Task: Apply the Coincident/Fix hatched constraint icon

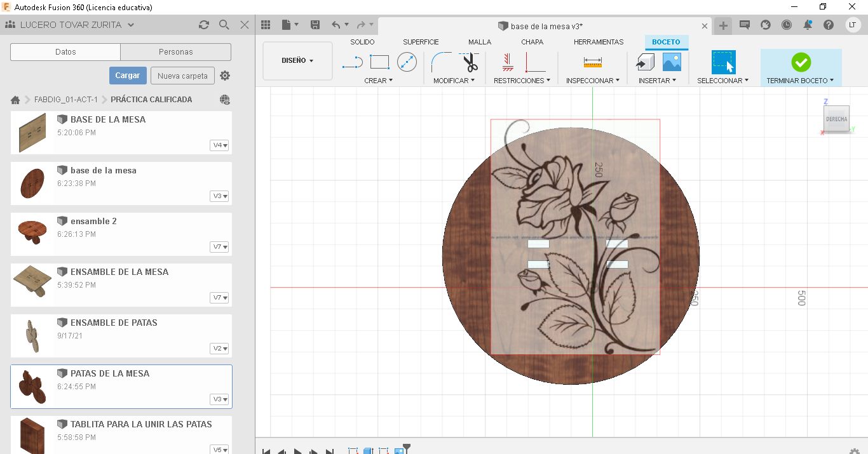Action: [507, 62]
